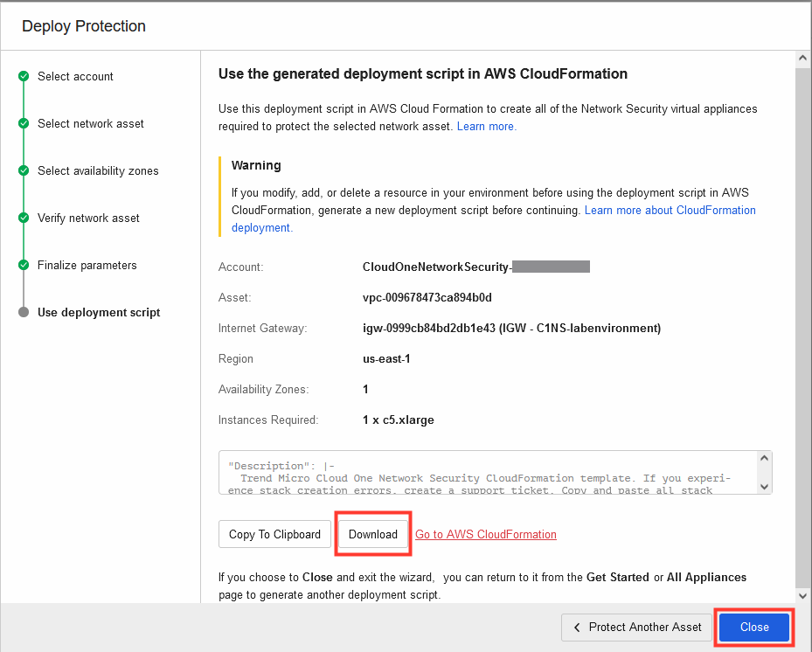Open the Finalize parameters step

pyautogui.click(x=87, y=265)
